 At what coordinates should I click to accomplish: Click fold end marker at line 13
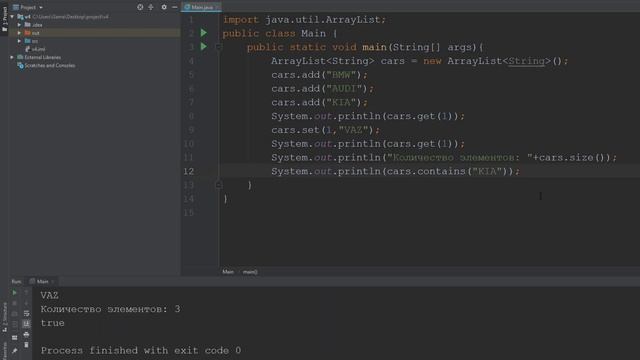[x=218, y=185]
